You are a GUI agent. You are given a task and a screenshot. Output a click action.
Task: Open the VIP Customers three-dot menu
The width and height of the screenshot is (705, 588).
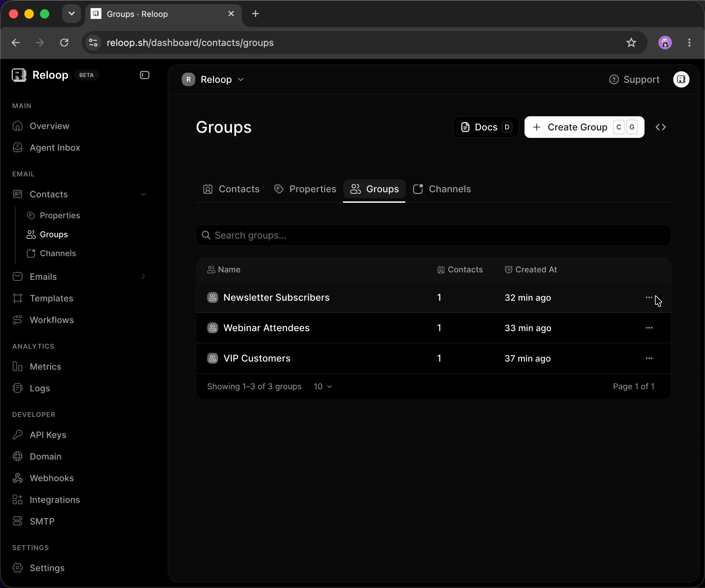tap(649, 358)
